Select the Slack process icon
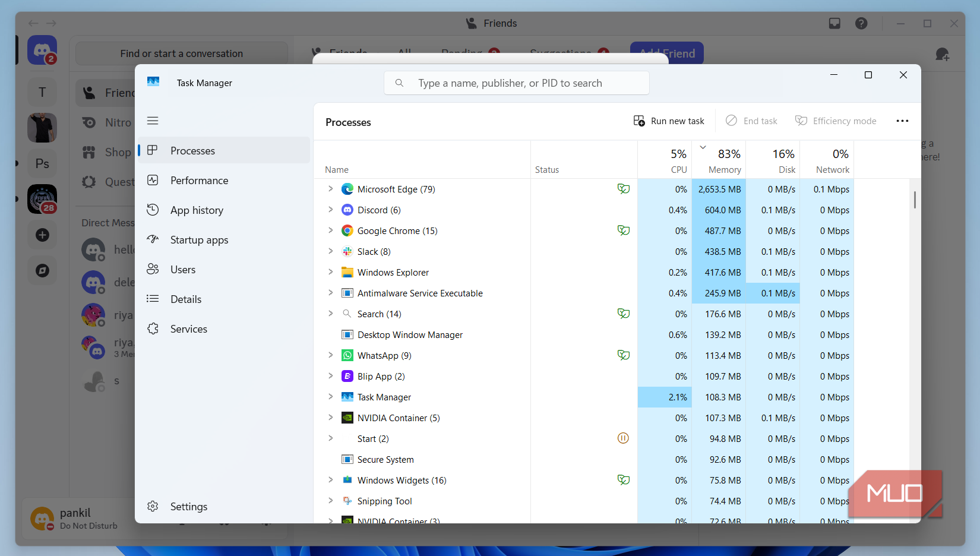This screenshot has width=980, height=556. [x=347, y=251]
